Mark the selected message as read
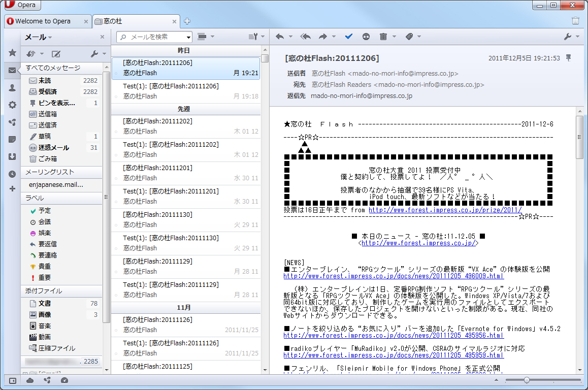 (348, 36)
